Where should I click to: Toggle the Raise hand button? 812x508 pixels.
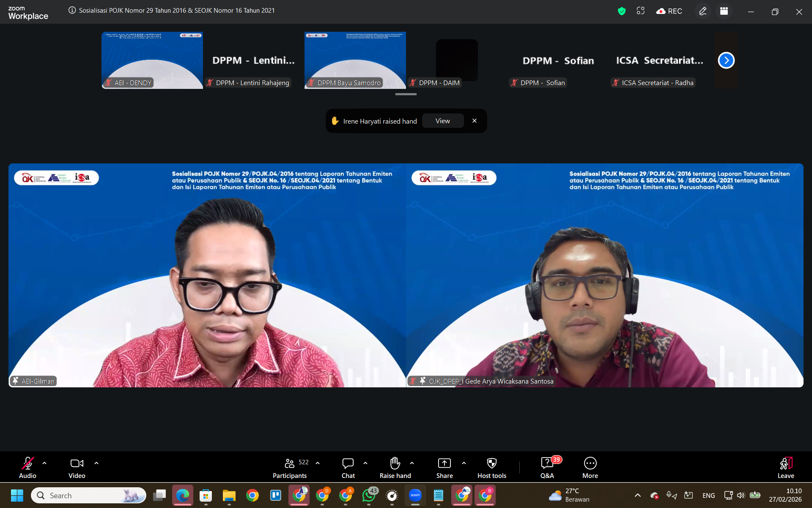pyautogui.click(x=395, y=467)
